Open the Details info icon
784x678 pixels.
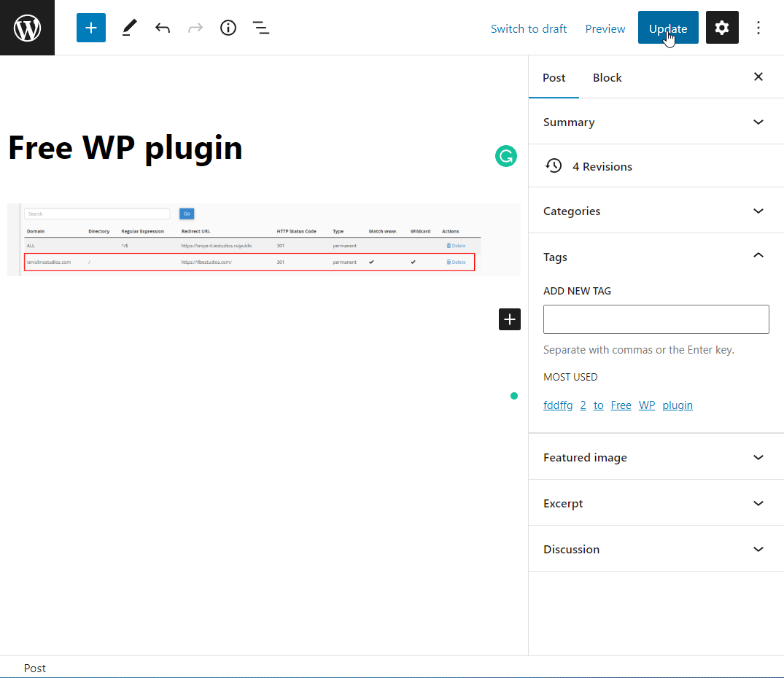coord(228,28)
